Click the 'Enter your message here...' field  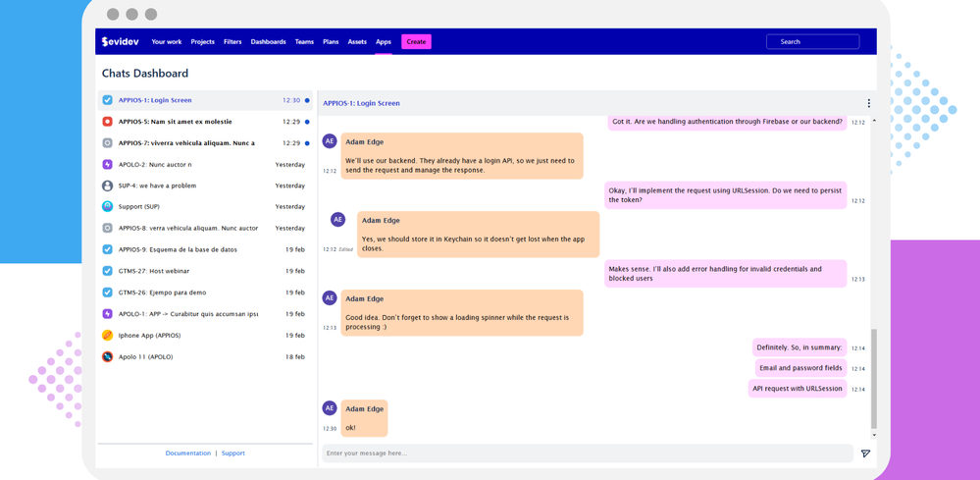pyautogui.click(x=588, y=453)
